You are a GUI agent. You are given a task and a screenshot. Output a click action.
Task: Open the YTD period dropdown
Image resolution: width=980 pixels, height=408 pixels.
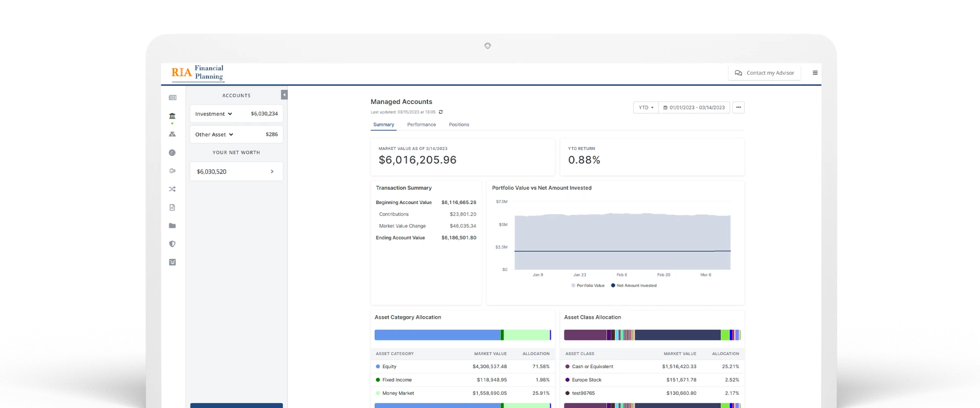(x=646, y=108)
